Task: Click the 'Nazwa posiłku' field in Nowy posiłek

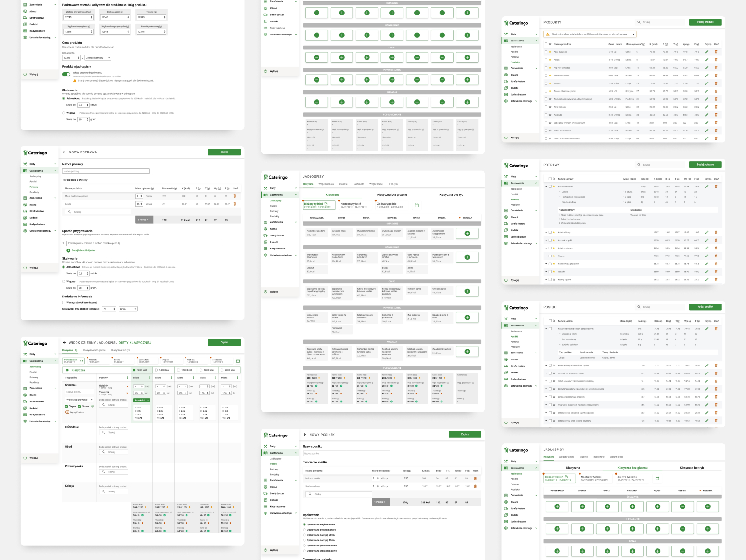Action: (346, 453)
